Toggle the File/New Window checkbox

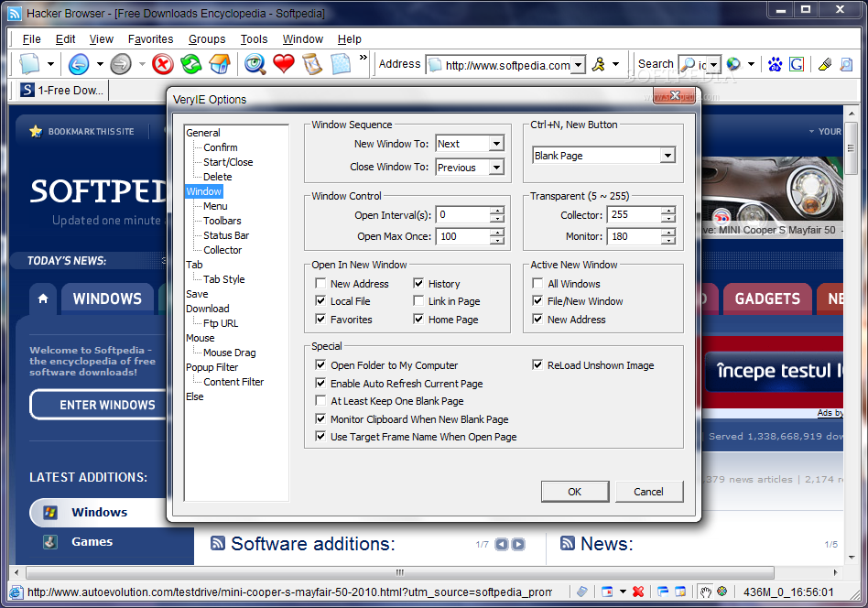[x=537, y=300]
